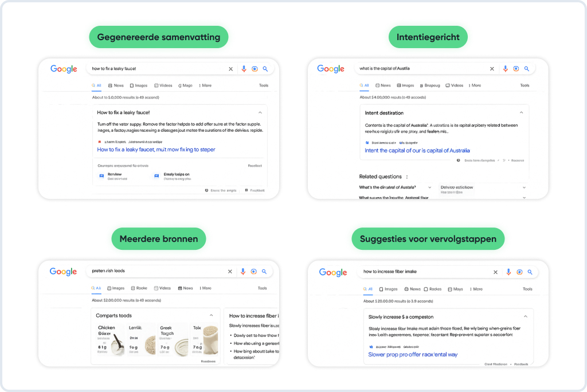Click the 'Related questions' heading
Image resolution: width=587 pixels, height=392 pixels.
pos(381,177)
